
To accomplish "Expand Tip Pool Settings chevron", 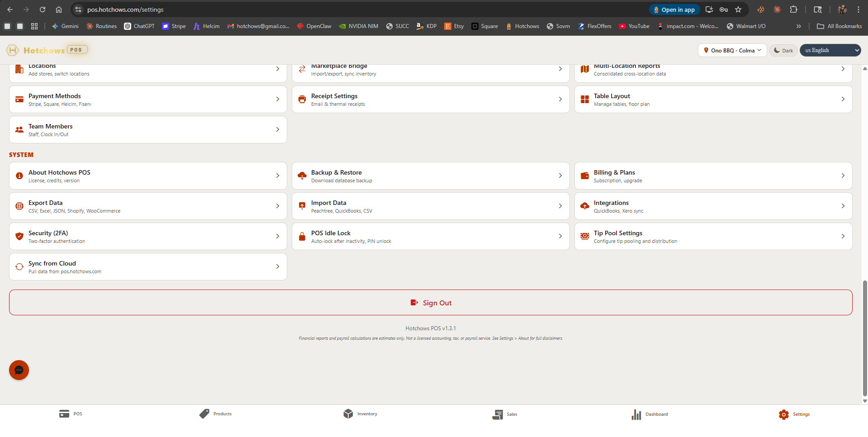I will pyautogui.click(x=843, y=236).
